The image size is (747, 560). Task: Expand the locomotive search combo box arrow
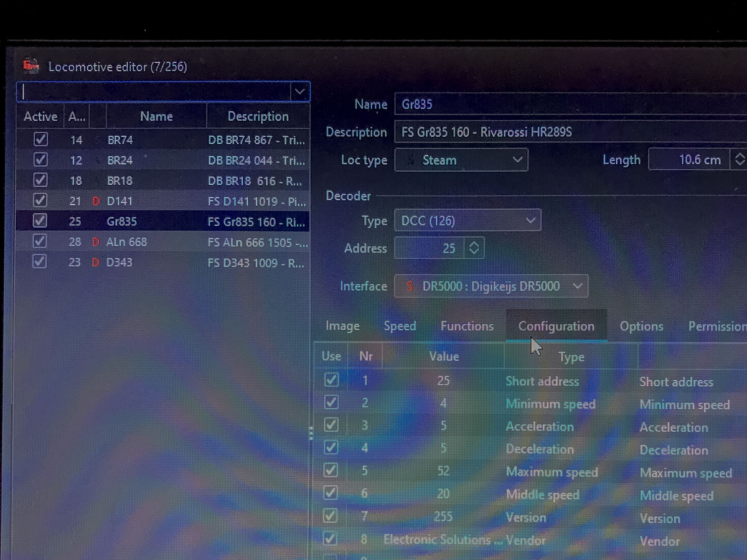tap(299, 92)
